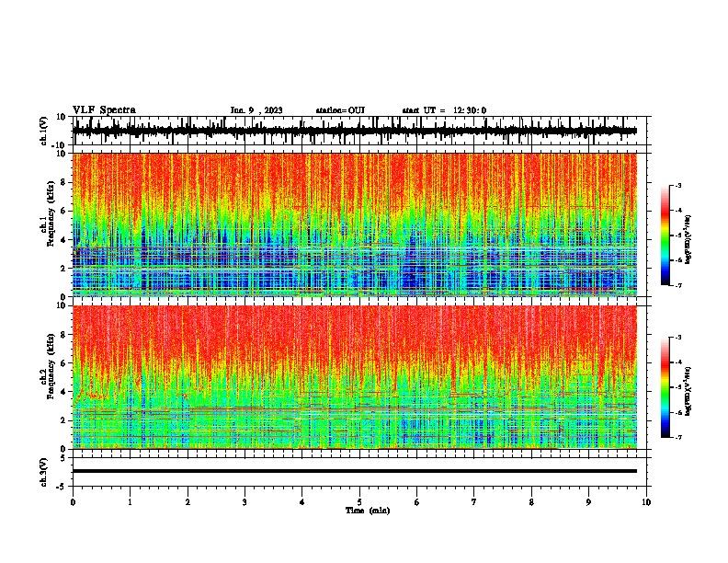
Task: Click the "ch.1(V)" vertical axis label
Action: pos(44,131)
